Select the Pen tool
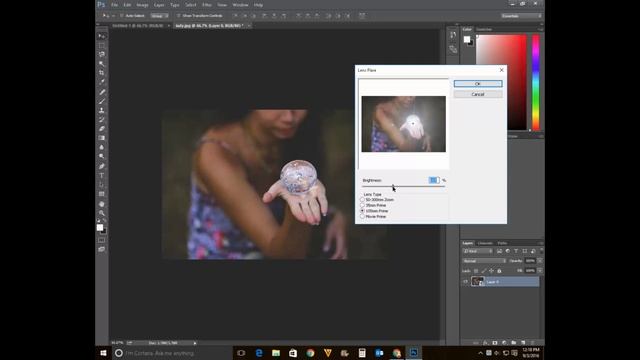Screen dimensions: 640x360 pos(102,167)
